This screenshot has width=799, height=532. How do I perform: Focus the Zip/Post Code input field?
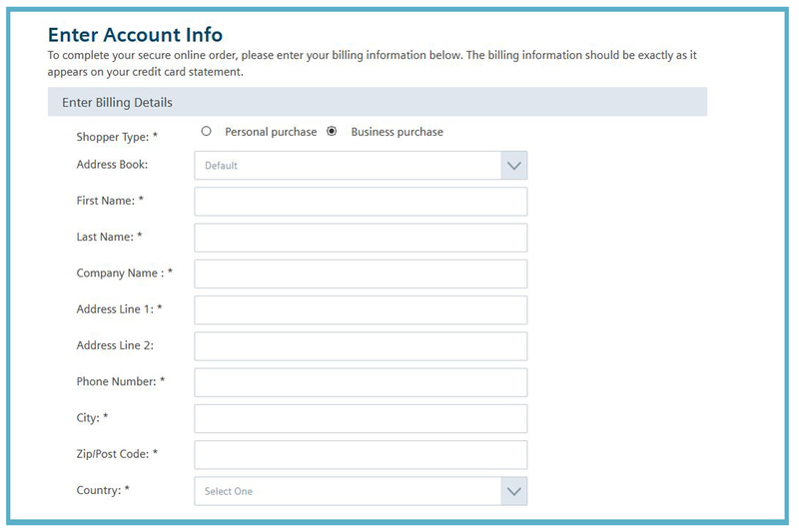(x=361, y=455)
